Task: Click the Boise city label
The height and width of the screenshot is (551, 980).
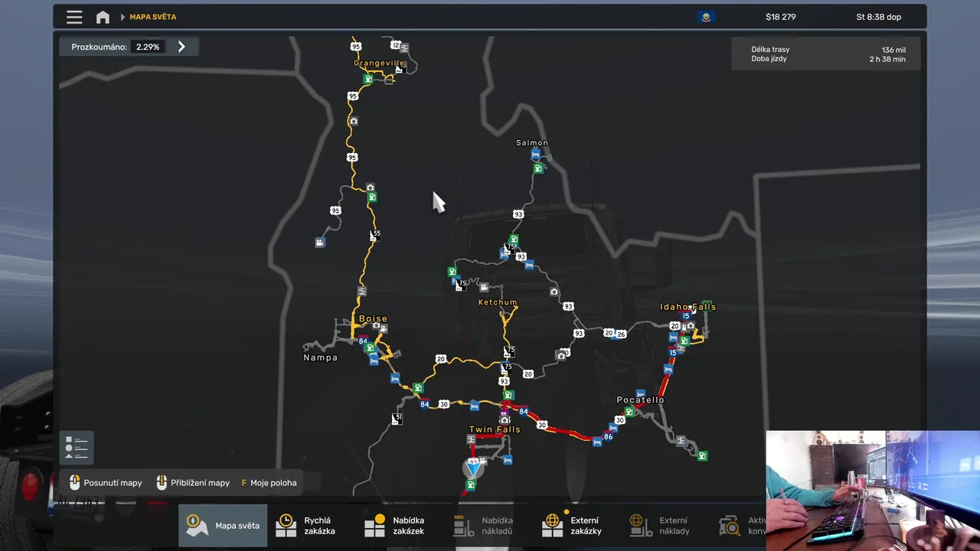Action: [373, 318]
